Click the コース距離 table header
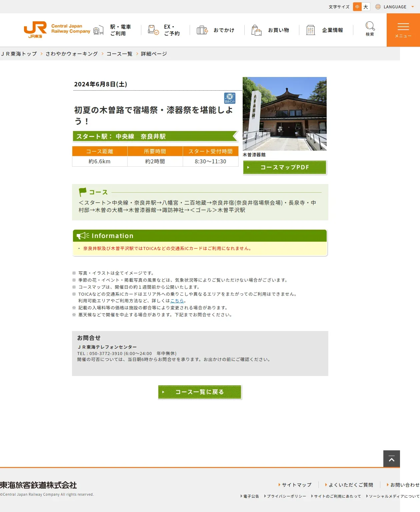Screen dimensions: 420x512 coord(100,151)
